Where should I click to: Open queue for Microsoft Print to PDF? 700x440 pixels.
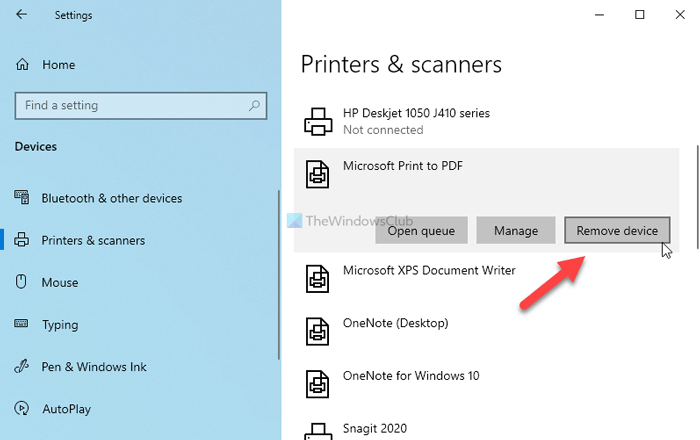click(421, 231)
